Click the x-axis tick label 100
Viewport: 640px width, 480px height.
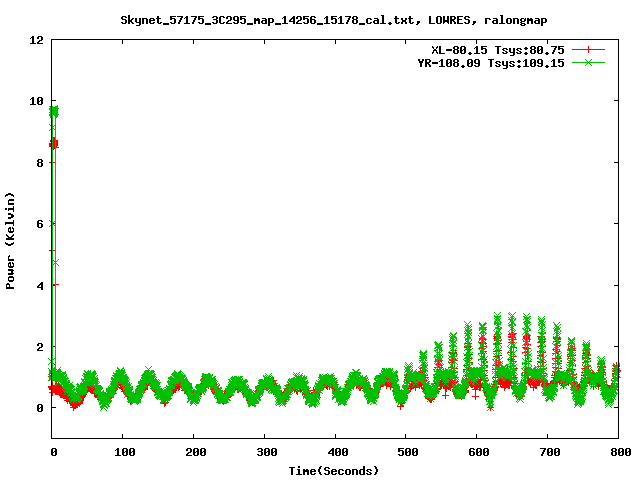[124, 452]
